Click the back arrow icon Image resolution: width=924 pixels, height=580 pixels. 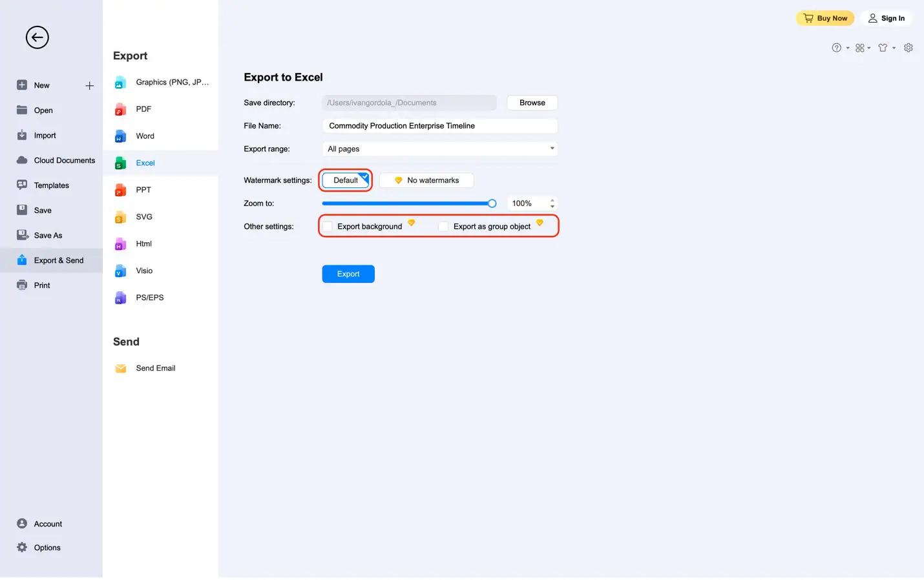[x=37, y=37]
